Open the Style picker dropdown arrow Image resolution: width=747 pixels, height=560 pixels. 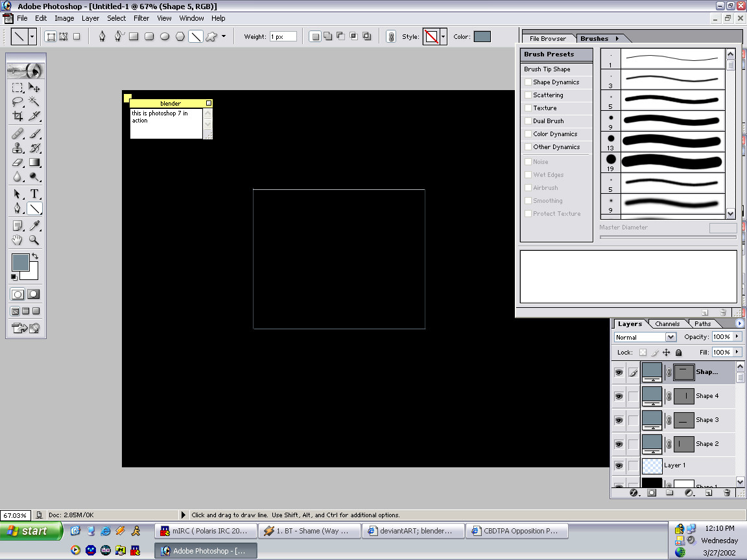coord(444,37)
